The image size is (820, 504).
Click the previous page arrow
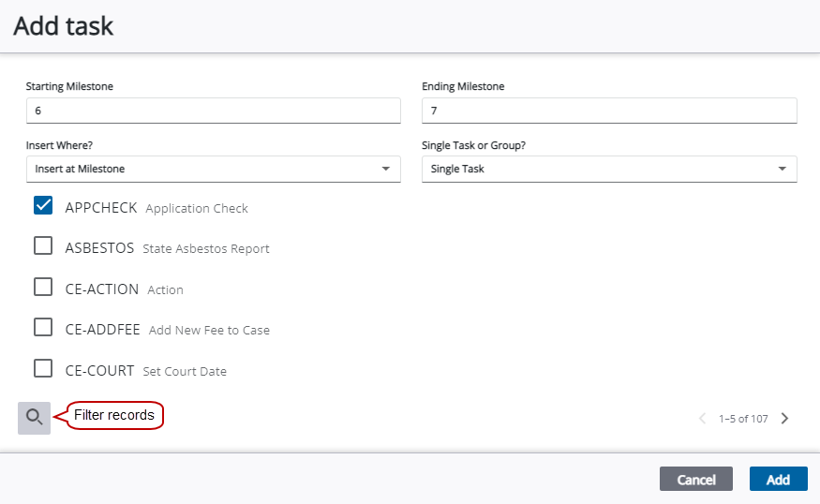coord(702,419)
